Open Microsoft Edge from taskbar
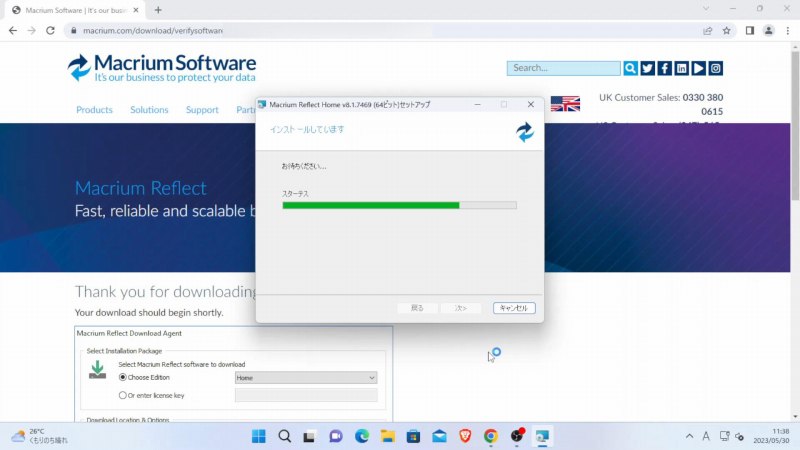 [362, 436]
